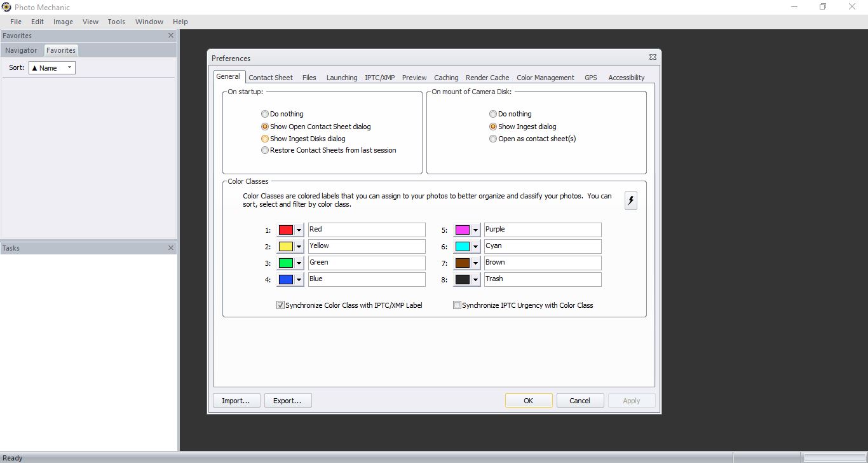Open color dropdown arrow for class 7 Brown
Image resolution: width=868 pixels, height=463 pixels.
point(475,263)
